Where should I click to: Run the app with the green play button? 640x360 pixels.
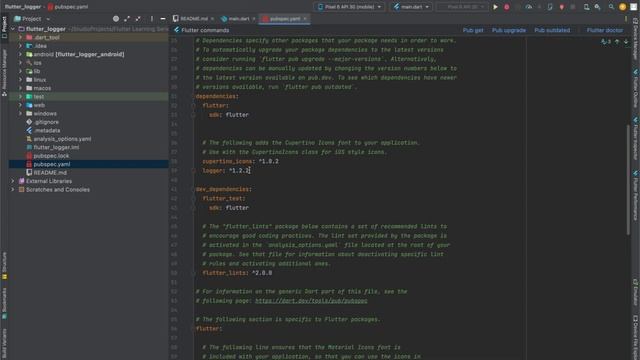(x=495, y=7)
